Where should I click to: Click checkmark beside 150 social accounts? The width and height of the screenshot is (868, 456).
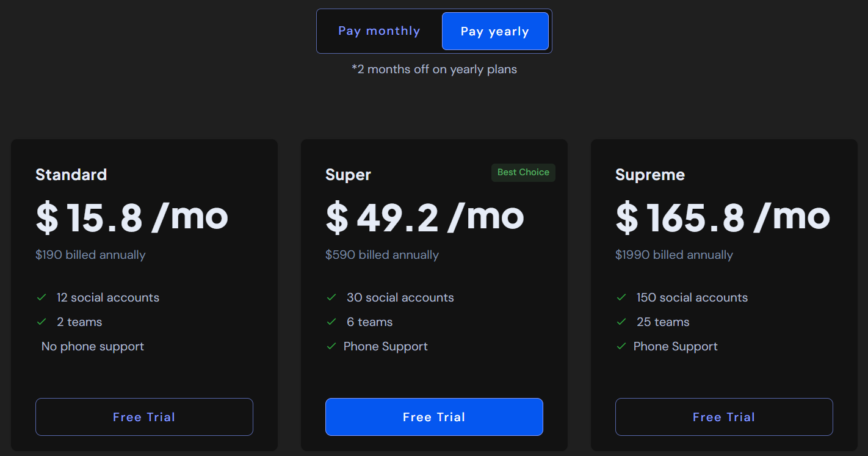coord(621,297)
